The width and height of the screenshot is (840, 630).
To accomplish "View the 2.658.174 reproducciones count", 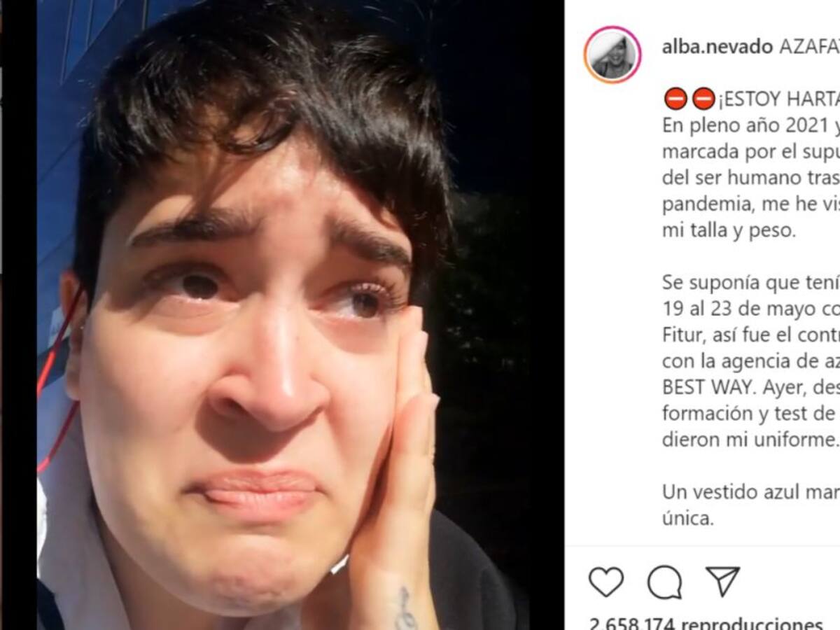I will pyautogui.click(x=706, y=623).
